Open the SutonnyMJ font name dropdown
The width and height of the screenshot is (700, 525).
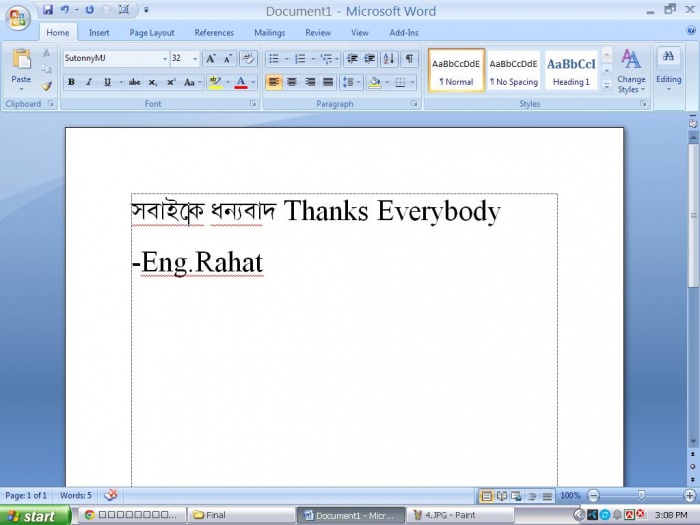[x=165, y=58]
